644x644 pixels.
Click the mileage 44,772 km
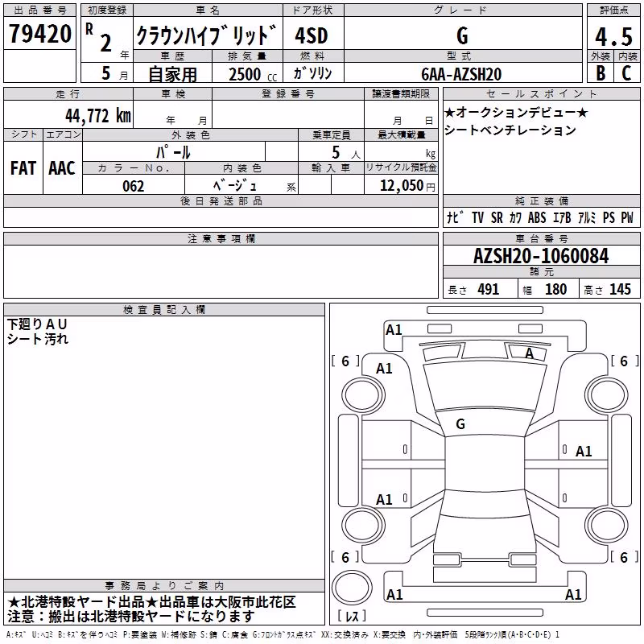pyautogui.click(x=97, y=116)
